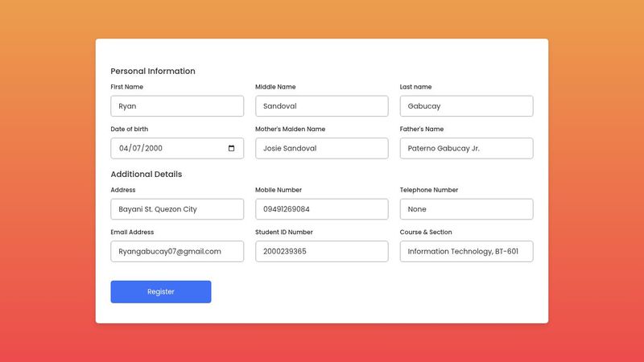Image resolution: width=644 pixels, height=362 pixels.
Task: Focus the Email Address input field
Action: click(x=177, y=251)
